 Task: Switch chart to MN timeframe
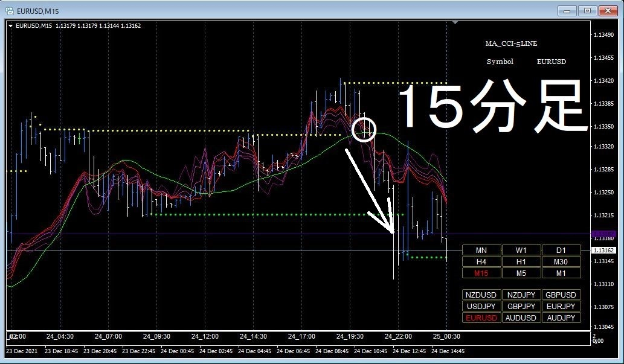pos(481,251)
